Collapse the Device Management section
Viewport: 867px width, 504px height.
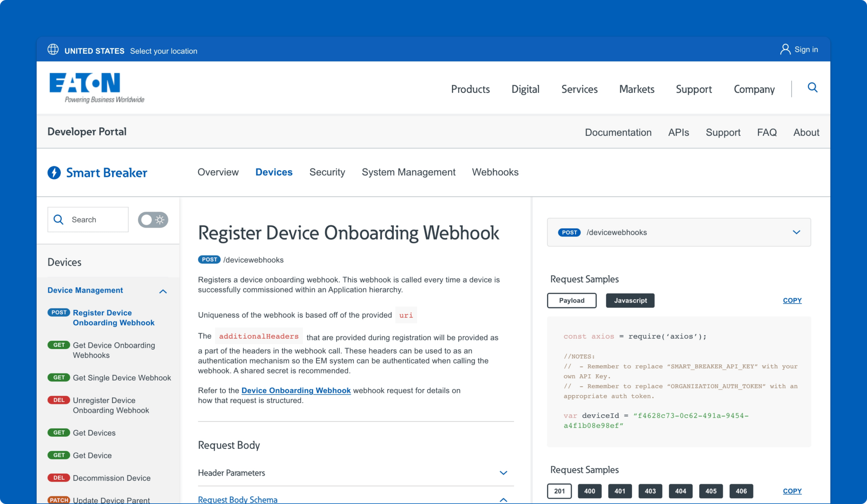(x=163, y=291)
